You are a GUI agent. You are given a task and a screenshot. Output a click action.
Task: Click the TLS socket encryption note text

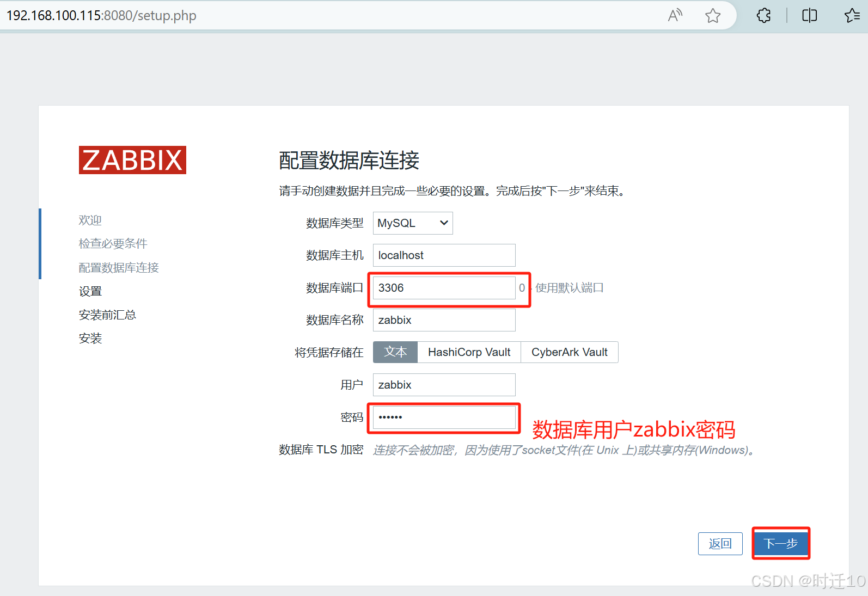pos(564,450)
